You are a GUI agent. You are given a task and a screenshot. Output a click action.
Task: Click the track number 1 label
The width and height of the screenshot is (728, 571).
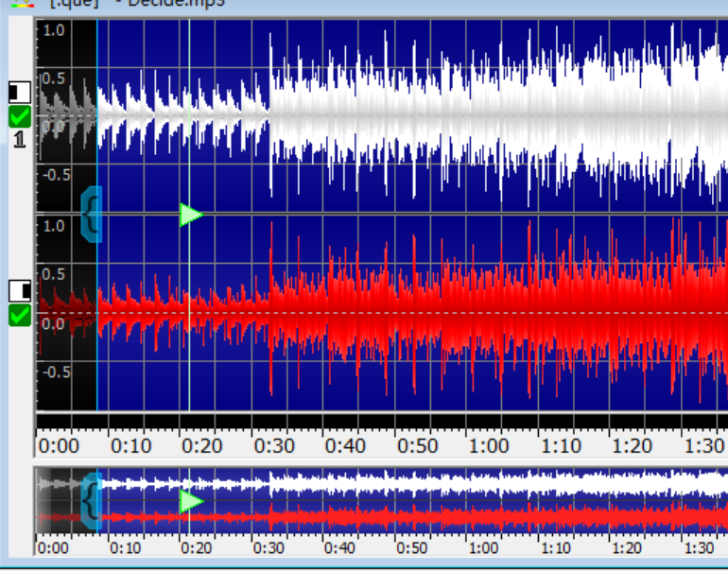[x=18, y=139]
